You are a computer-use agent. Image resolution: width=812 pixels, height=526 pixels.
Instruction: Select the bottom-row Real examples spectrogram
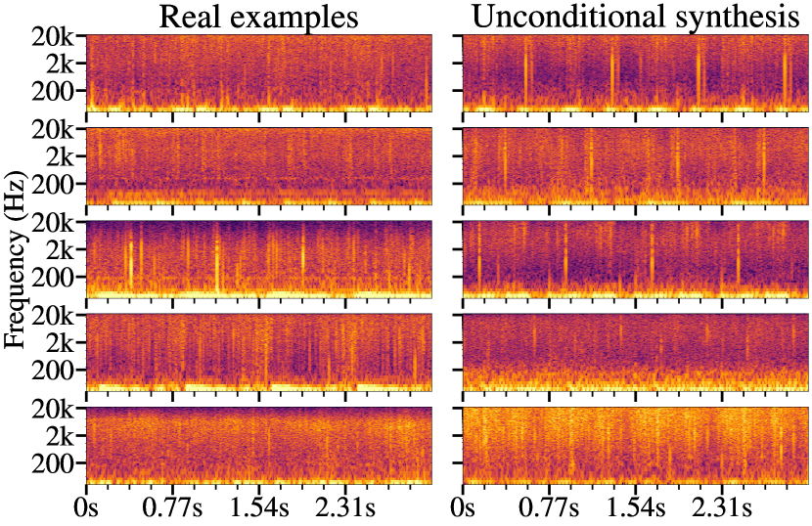pos(259,446)
